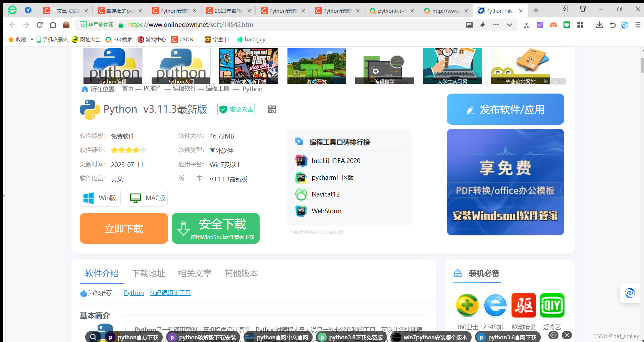Click the Windsoul 享免费 advertisement banner
644x342 pixels.
[505, 182]
